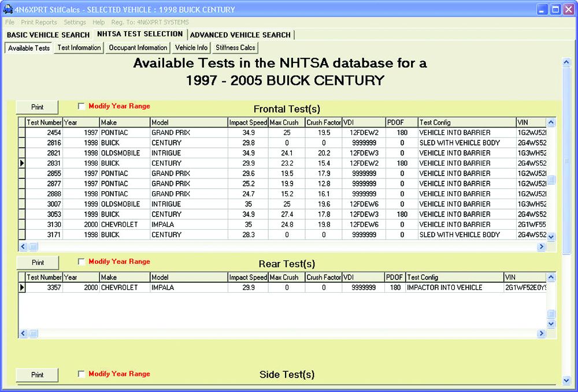The width and height of the screenshot is (578, 392).
Task: Select the Occupant Information tab
Action: pyautogui.click(x=137, y=48)
